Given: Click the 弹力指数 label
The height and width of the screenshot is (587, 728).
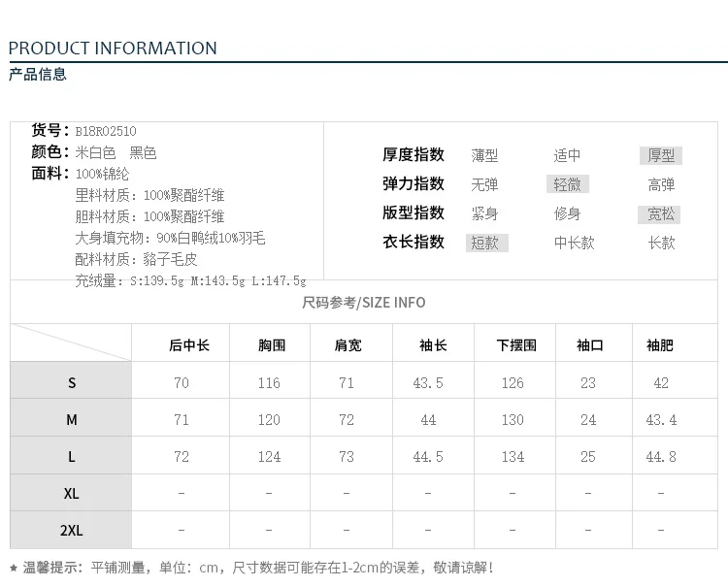Looking at the screenshot, I should click(414, 184).
